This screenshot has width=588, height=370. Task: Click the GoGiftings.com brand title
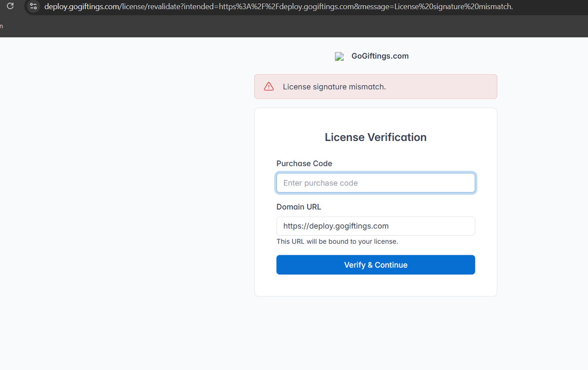pyautogui.click(x=380, y=56)
